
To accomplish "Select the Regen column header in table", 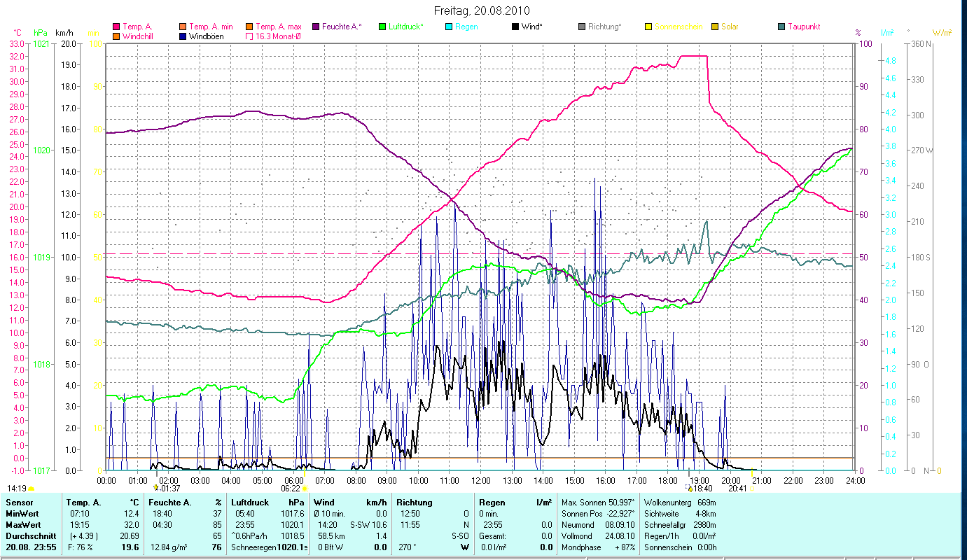I will pos(492,503).
